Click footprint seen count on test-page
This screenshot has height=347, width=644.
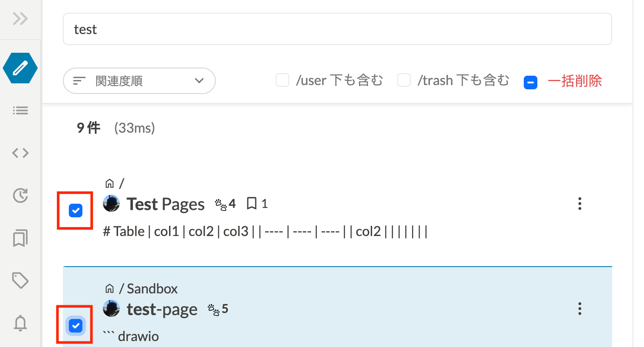coord(218,309)
